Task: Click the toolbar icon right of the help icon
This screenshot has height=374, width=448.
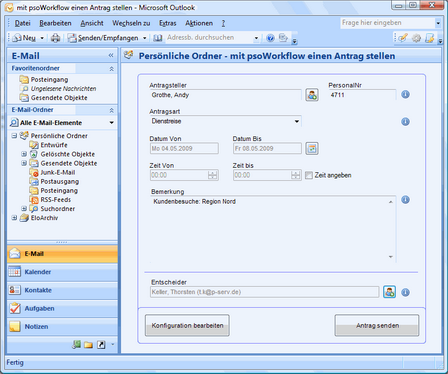Action: pyautogui.click(x=283, y=38)
